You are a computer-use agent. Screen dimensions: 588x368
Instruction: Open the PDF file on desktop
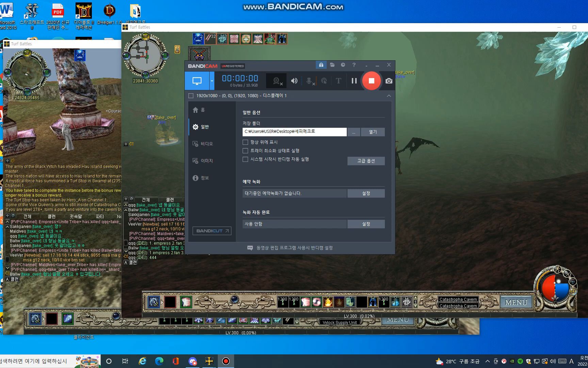(58, 16)
